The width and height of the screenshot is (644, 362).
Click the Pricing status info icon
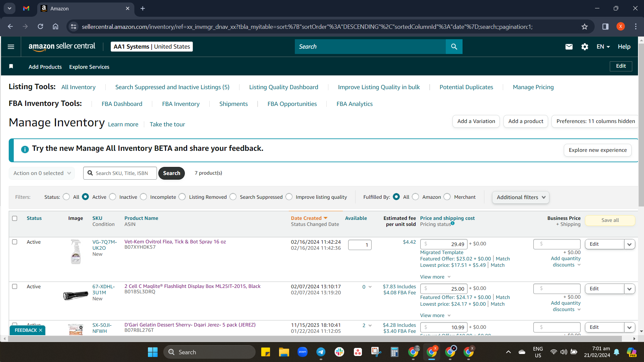click(452, 223)
